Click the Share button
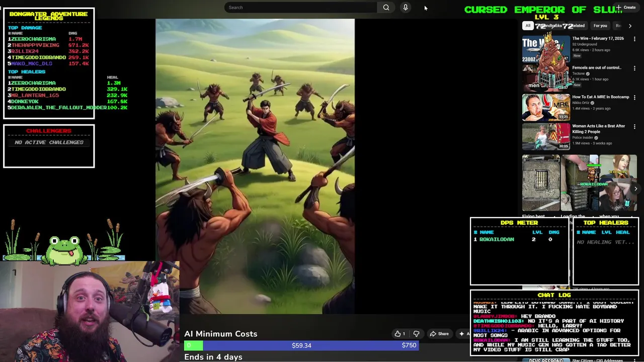 pos(439,334)
